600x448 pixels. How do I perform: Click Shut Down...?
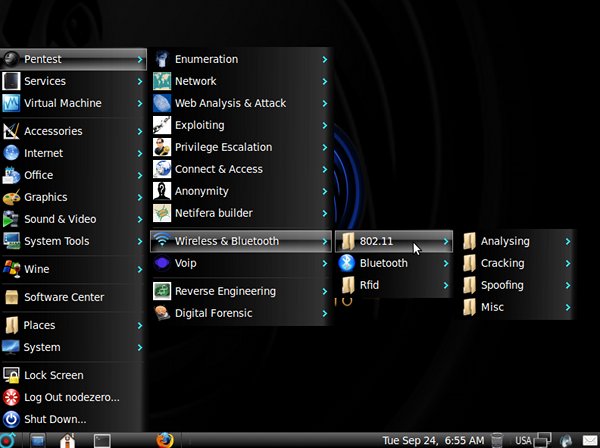tap(73, 419)
